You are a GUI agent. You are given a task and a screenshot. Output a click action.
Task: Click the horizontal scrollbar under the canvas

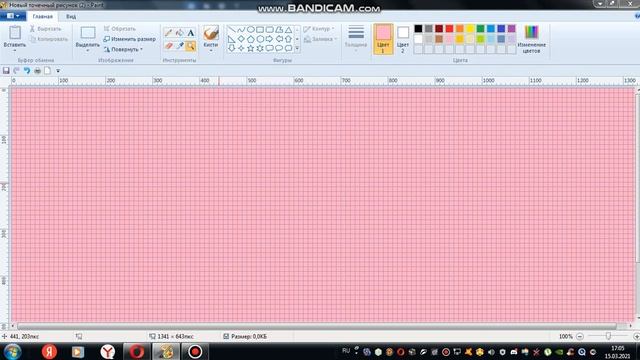click(317, 326)
